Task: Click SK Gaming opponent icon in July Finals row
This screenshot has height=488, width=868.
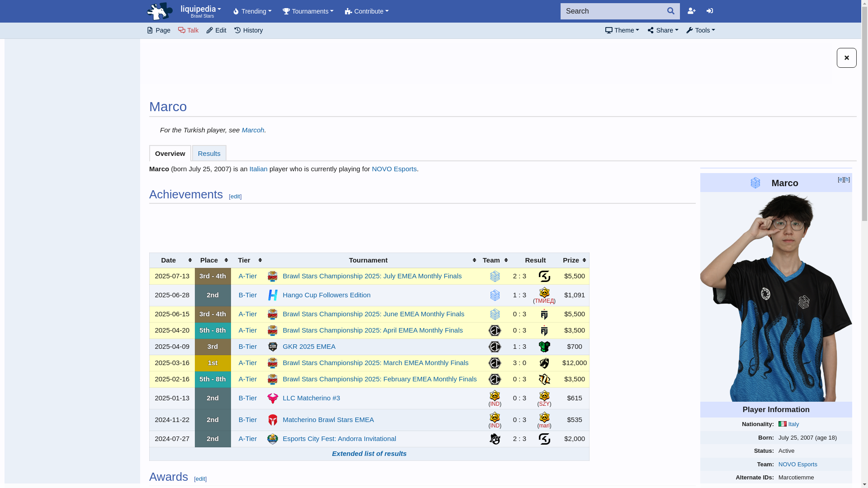Action: tap(544, 276)
